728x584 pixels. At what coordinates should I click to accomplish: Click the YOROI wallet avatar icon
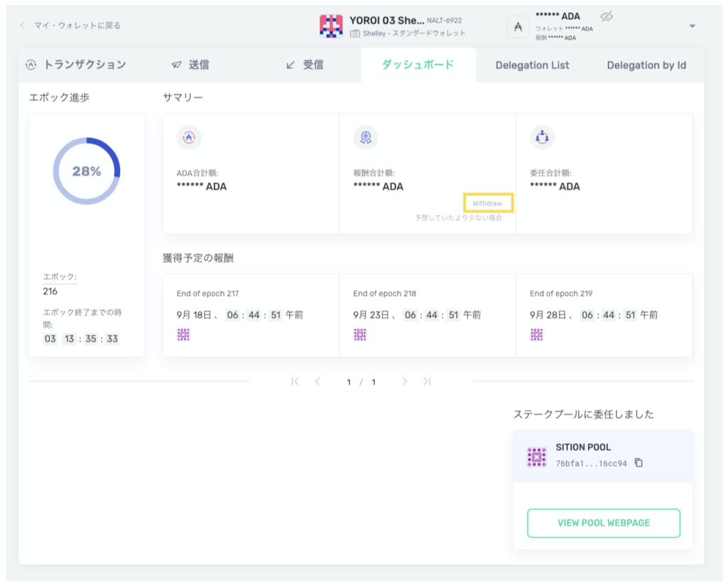click(x=331, y=26)
